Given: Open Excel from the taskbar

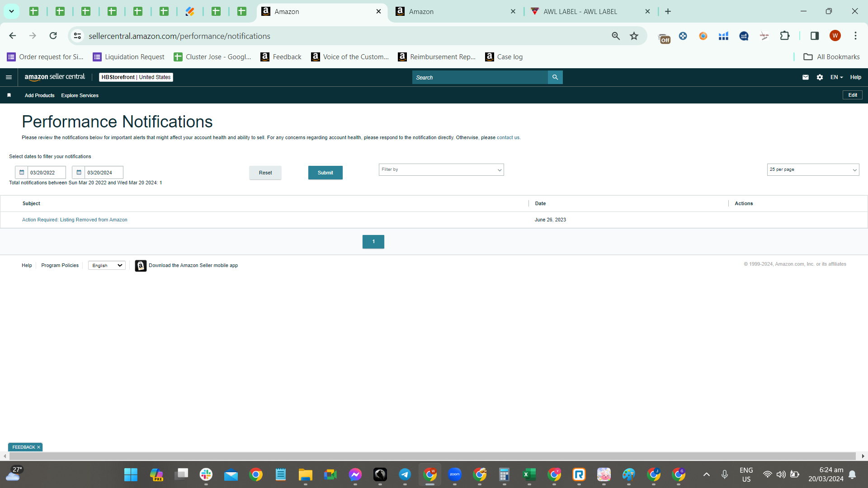Looking at the screenshot, I should [x=529, y=474].
